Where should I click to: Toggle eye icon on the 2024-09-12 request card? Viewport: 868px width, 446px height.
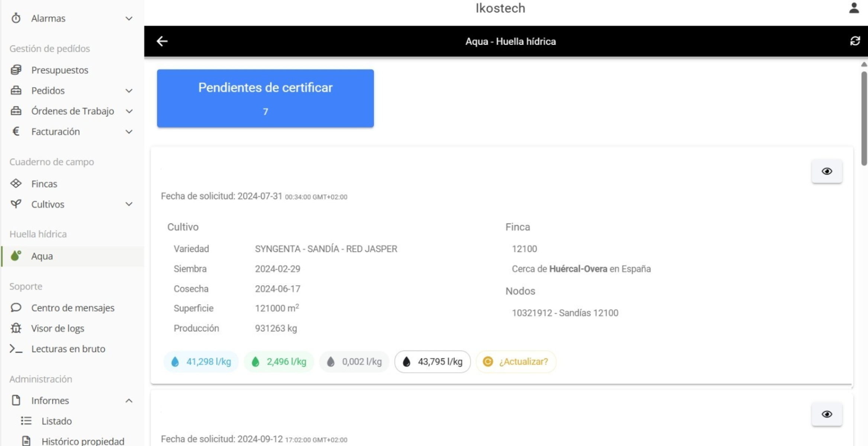tap(827, 414)
